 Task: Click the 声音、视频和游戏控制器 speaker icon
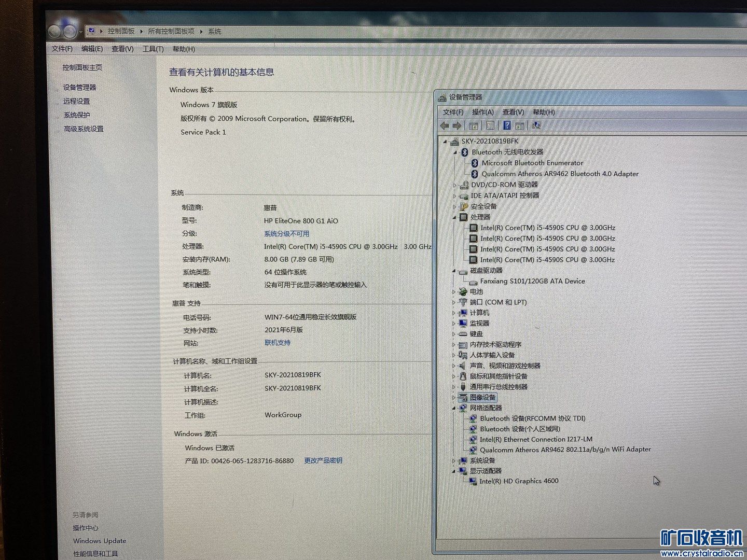tap(463, 366)
